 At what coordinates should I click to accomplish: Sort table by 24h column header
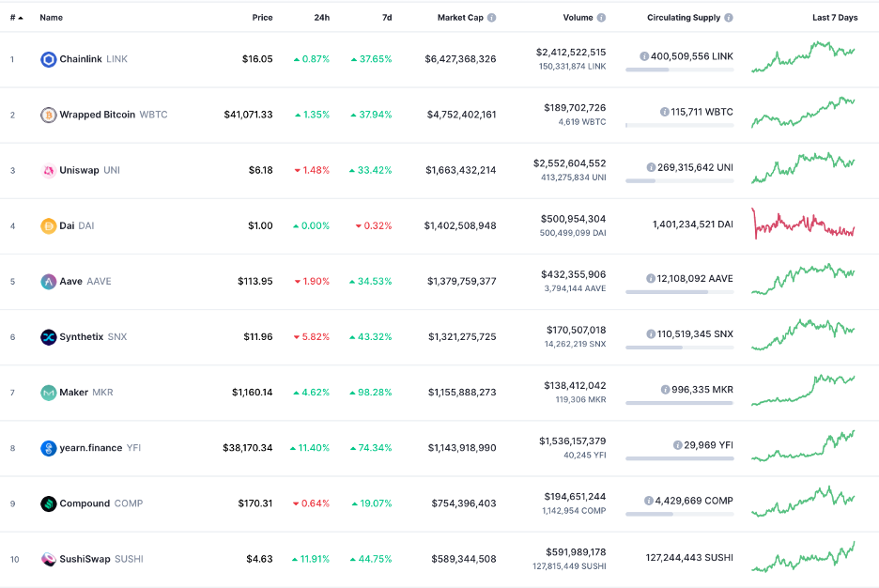[321, 18]
